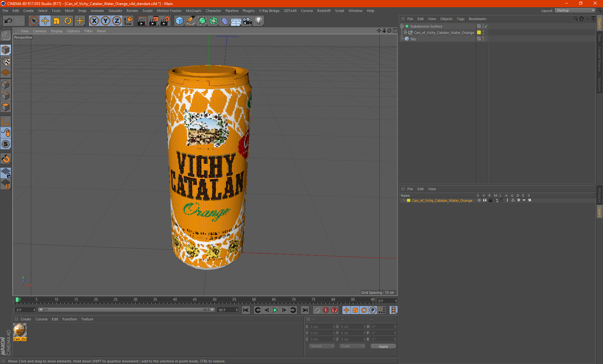The height and width of the screenshot is (364, 603).
Task: Click the X position input field
Action: [x=322, y=327]
